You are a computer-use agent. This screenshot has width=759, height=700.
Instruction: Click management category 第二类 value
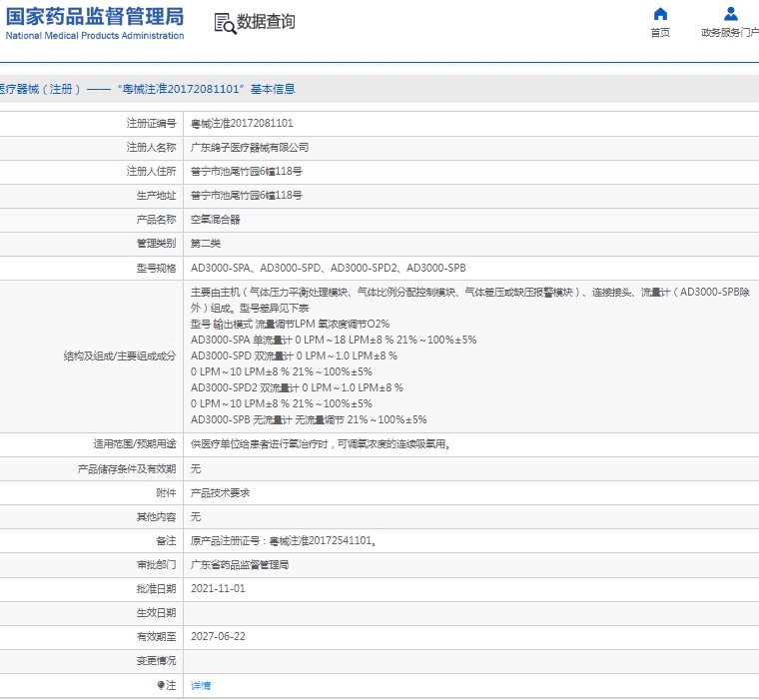point(206,244)
